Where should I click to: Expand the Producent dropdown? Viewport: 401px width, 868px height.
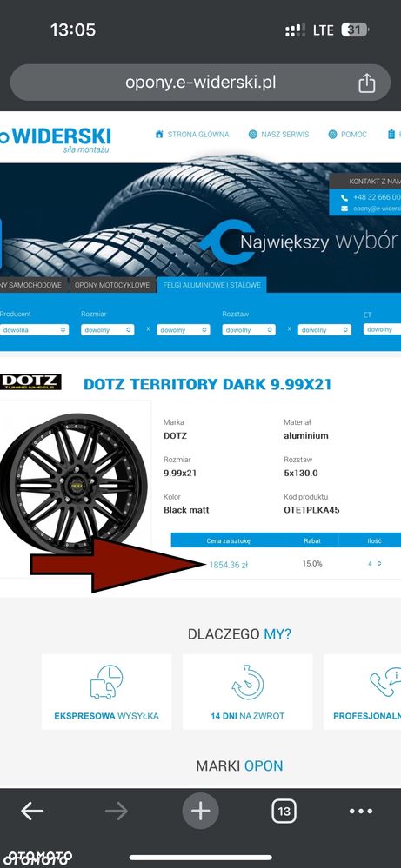[34, 329]
